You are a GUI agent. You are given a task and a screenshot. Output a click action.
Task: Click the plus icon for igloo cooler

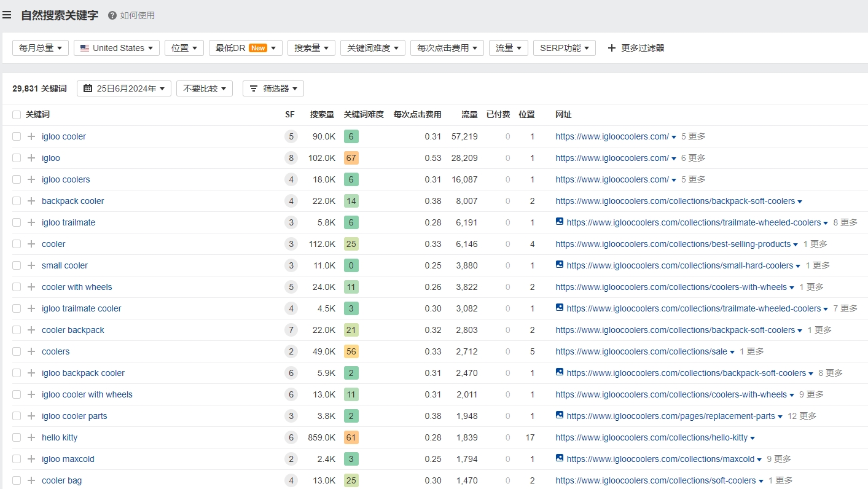(31, 136)
